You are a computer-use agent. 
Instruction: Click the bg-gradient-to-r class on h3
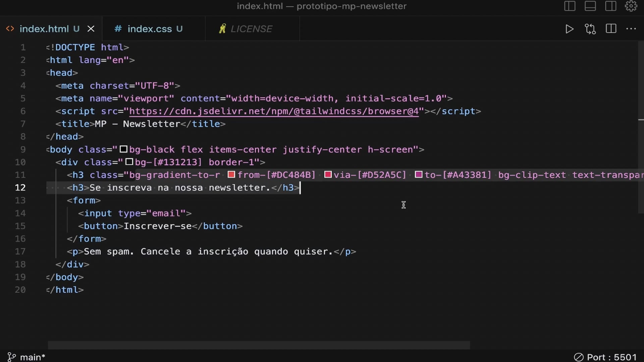174,175
